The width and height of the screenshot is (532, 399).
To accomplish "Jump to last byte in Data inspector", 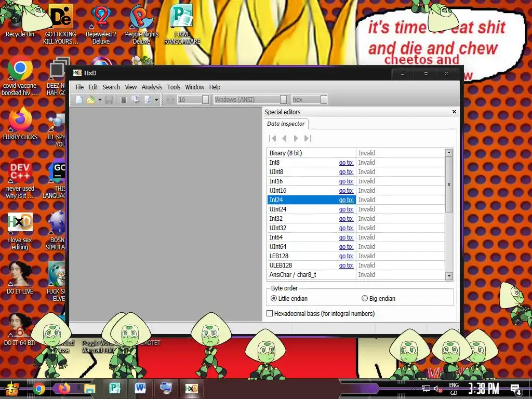I will pyautogui.click(x=308, y=138).
